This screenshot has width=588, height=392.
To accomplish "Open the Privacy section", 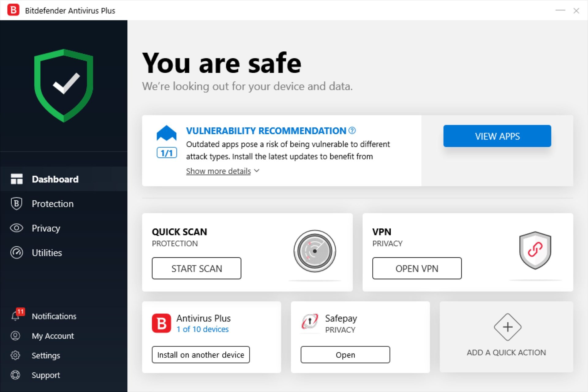I will coord(46,228).
